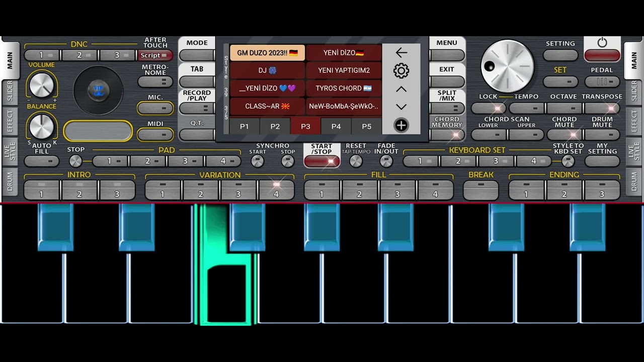Open the left SLIDER side tab

10,91
